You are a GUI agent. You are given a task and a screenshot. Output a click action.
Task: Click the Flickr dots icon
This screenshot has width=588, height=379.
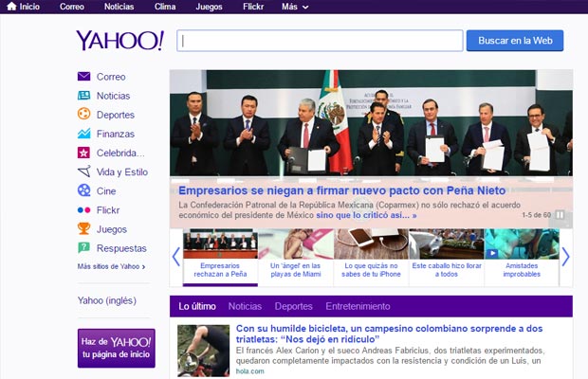[83, 210]
